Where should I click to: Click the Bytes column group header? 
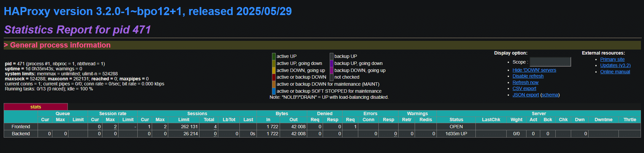pyautogui.click(x=282, y=113)
